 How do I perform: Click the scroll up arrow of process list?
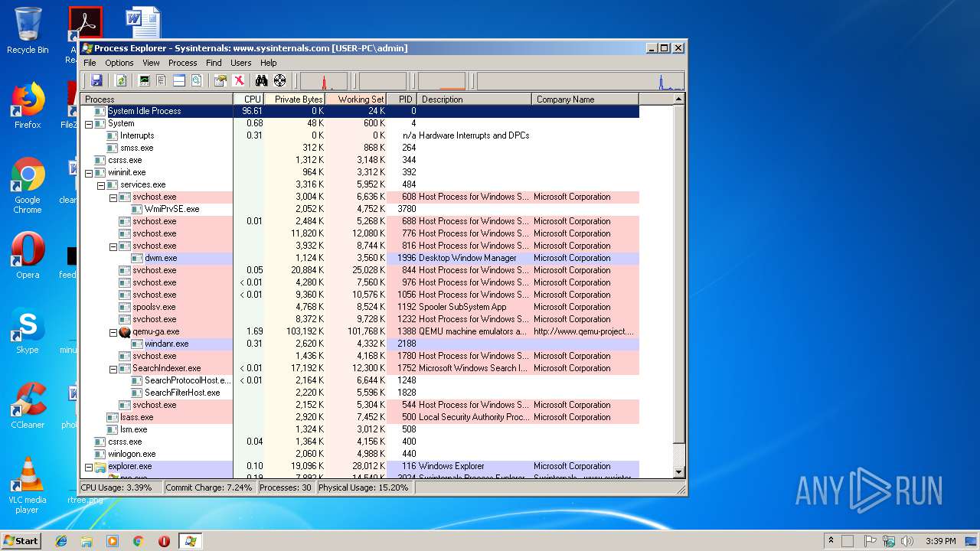click(x=678, y=99)
